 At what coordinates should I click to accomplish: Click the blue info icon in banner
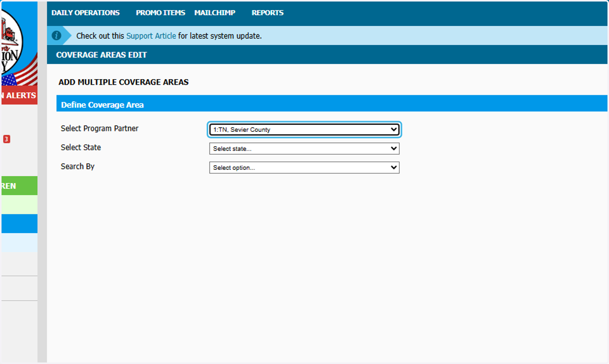(x=56, y=35)
